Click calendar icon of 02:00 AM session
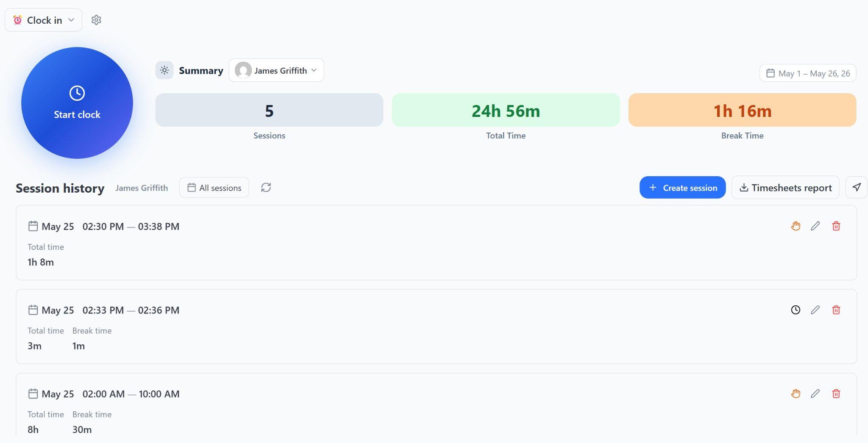 pos(33,394)
